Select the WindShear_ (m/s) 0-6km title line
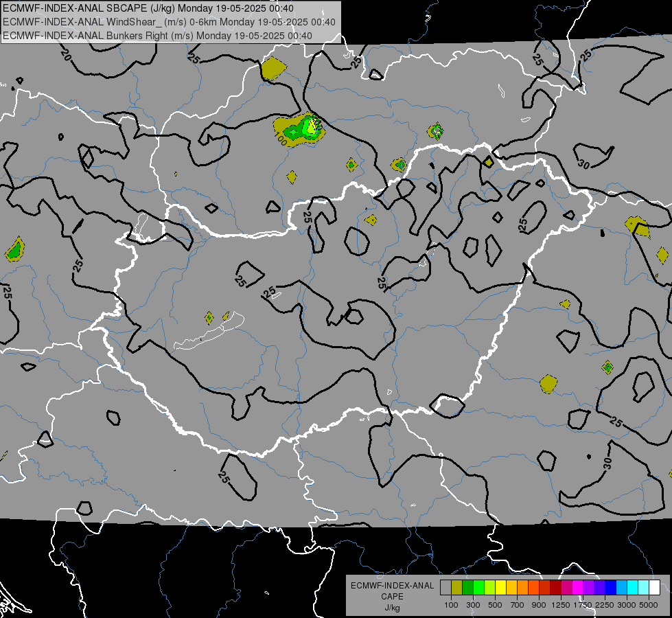This screenshot has width=672, height=618. tap(169, 22)
